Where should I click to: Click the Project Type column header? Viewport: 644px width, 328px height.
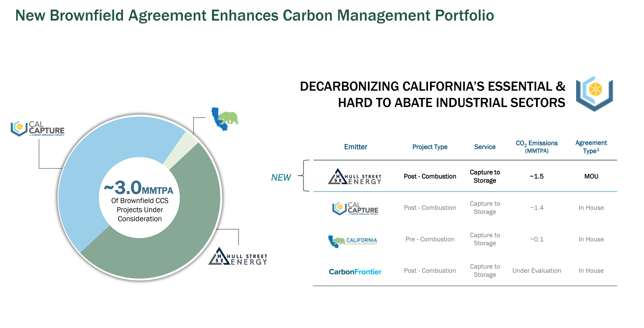point(430,147)
